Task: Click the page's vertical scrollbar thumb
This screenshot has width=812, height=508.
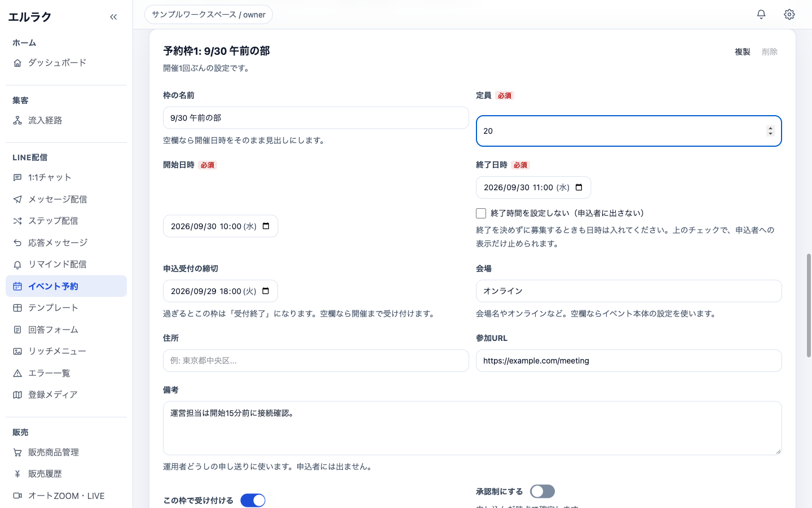Action: click(x=809, y=305)
